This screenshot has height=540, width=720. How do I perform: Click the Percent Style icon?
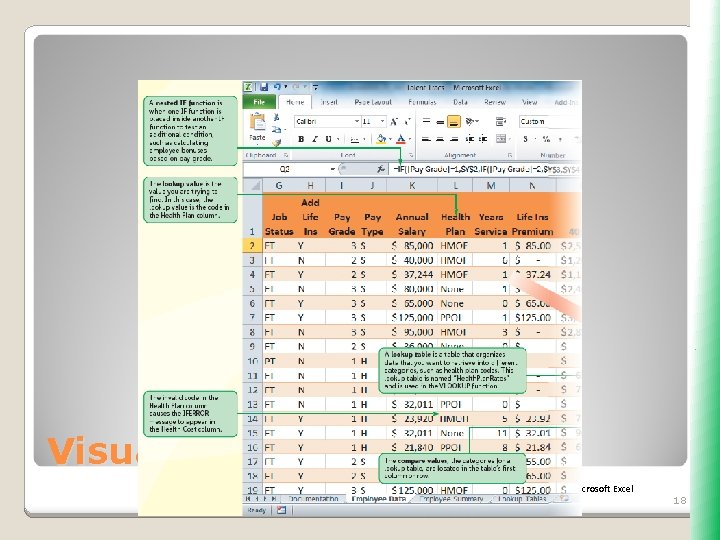[x=546, y=139]
